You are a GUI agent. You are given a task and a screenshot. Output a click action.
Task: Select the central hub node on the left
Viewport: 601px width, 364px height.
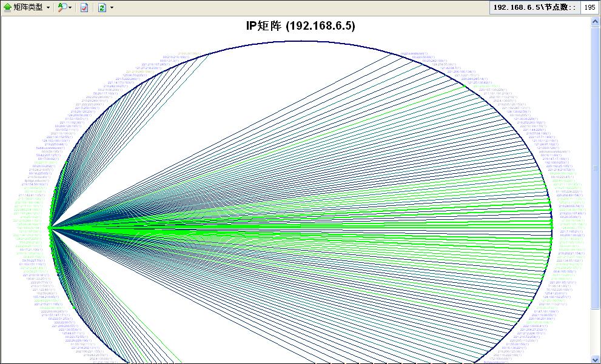click(50, 227)
